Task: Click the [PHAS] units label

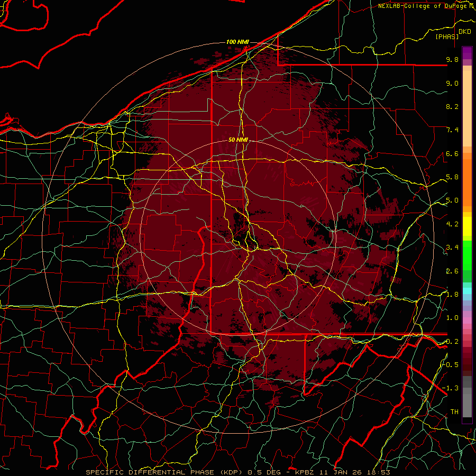Action: click(x=447, y=36)
